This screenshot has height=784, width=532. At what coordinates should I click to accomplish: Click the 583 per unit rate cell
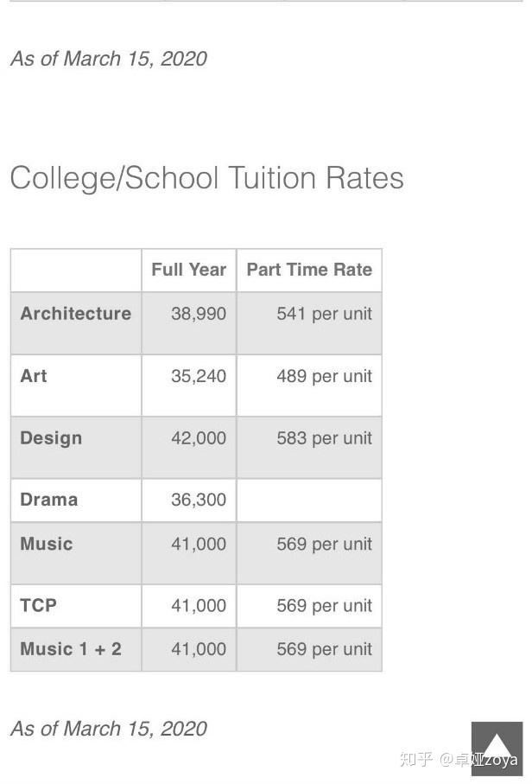[x=324, y=438]
